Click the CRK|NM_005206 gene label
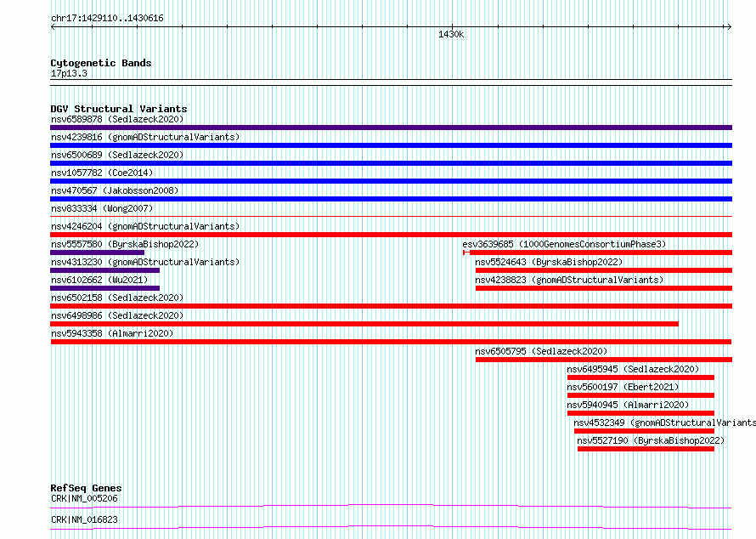 tap(84, 498)
